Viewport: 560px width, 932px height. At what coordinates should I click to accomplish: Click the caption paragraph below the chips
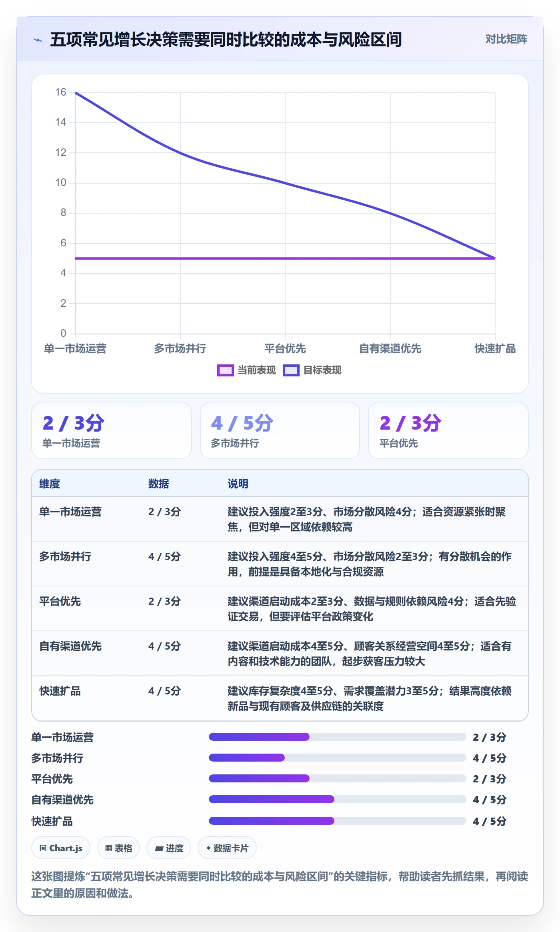click(x=280, y=885)
